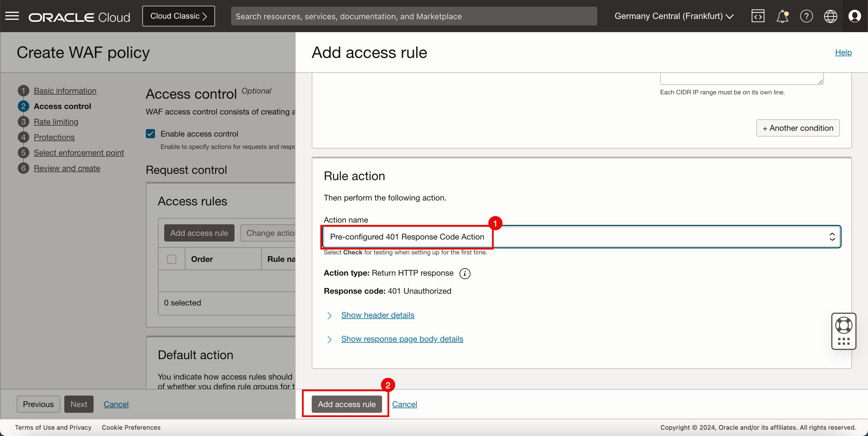This screenshot has height=436, width=868.
Task: Click the help question mark icon
Action: tap(806, 16)
